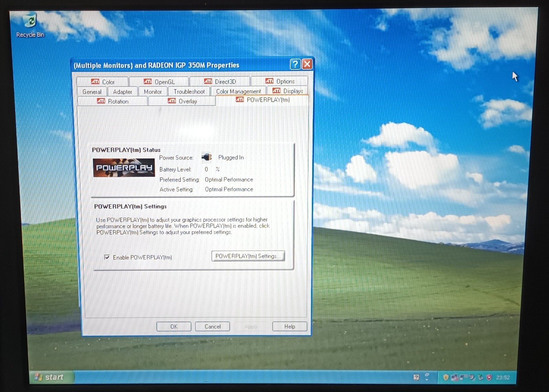Click the Battery Level label

175,169
